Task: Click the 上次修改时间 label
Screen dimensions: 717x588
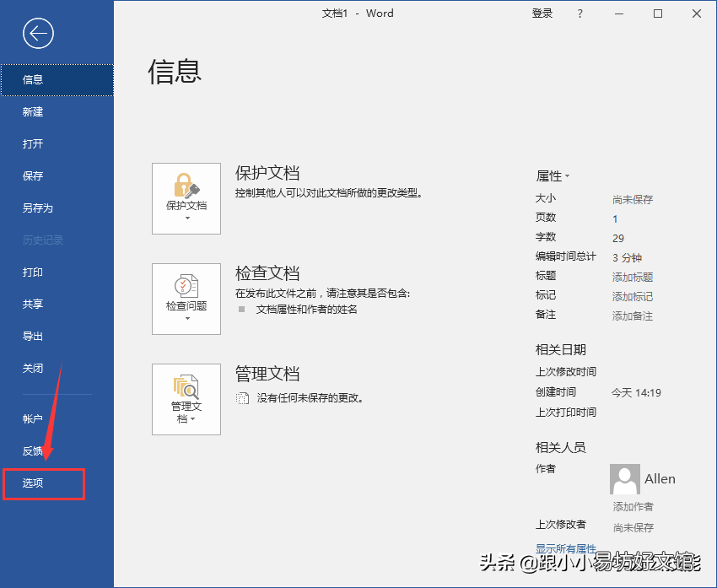Action: (566, 372)
